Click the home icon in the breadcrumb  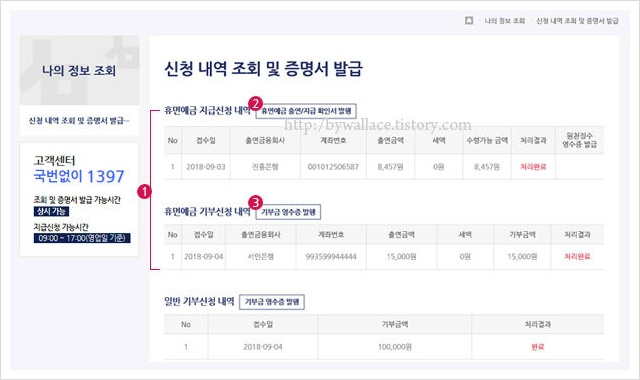point(469,20)
